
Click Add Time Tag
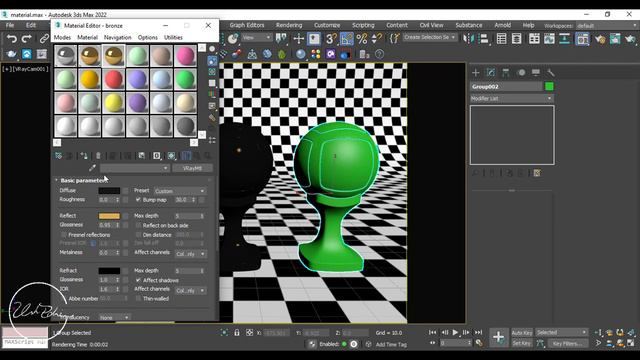391,344
